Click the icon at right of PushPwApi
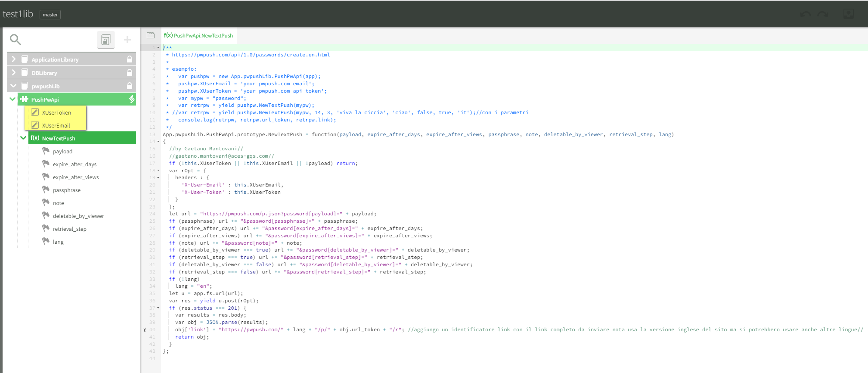This screenshot has height=373, width=868. [x=132, y=99]
